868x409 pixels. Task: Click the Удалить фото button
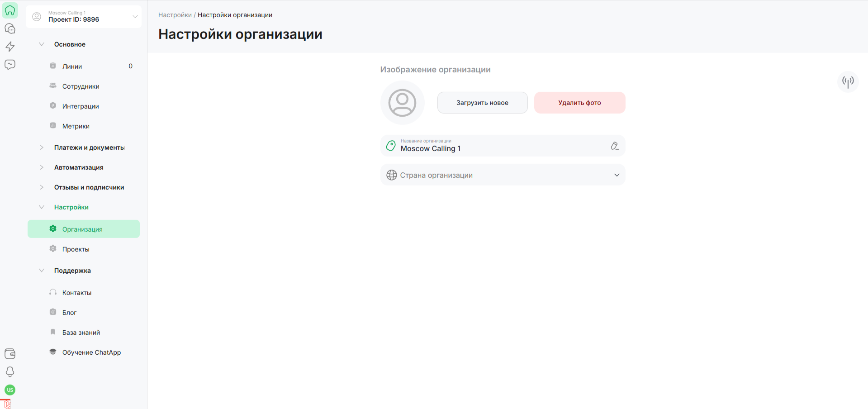click(x=579, y=103)
